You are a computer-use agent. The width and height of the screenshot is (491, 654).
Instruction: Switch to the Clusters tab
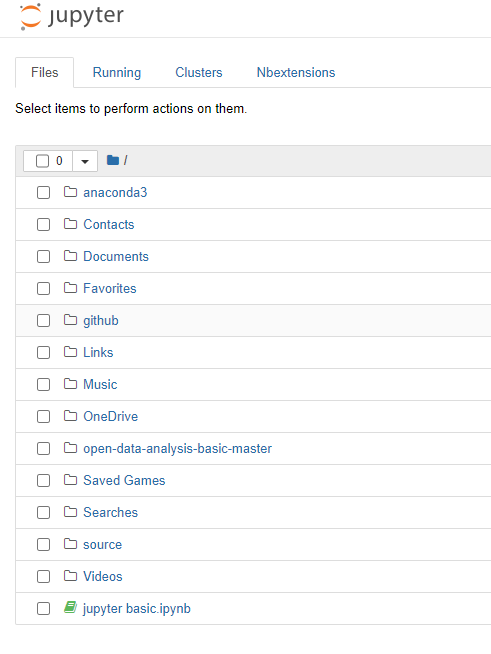point(199,73)
